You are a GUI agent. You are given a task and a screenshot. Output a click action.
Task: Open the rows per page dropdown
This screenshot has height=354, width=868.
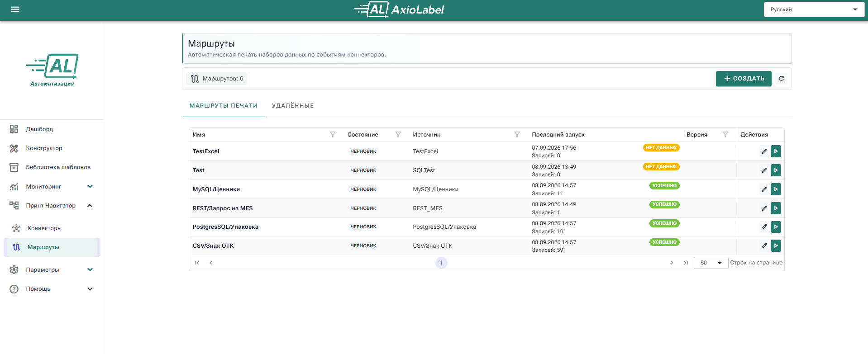pos(711,263)
